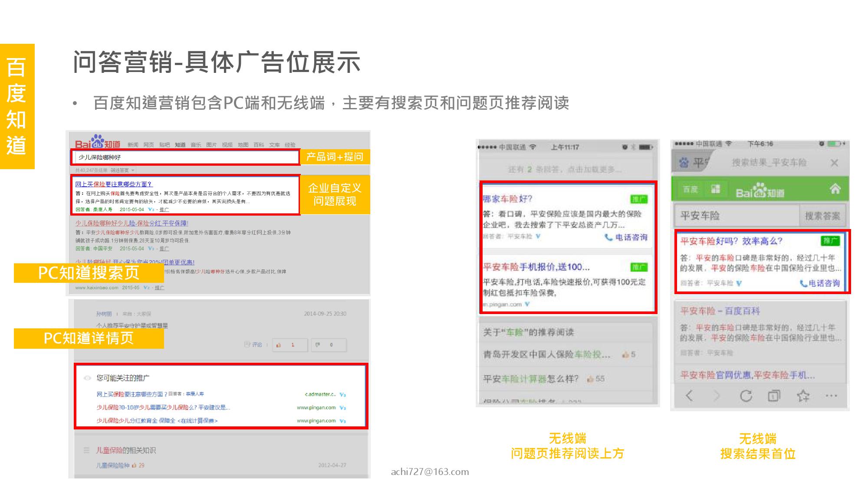Open 评论 comments on the detail page answer
Image resolution: width=868 pixels, height=488 pixels.
click(253, 345)
